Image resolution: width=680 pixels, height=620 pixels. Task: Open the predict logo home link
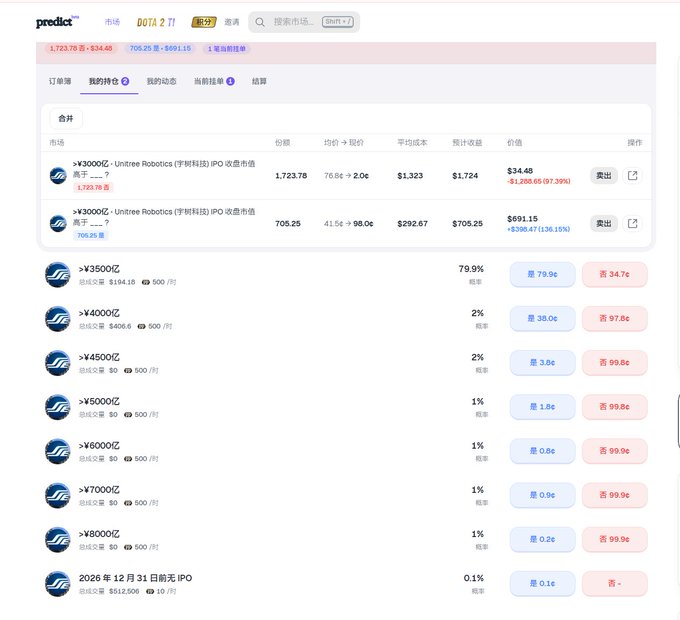(x=57, y=22)
